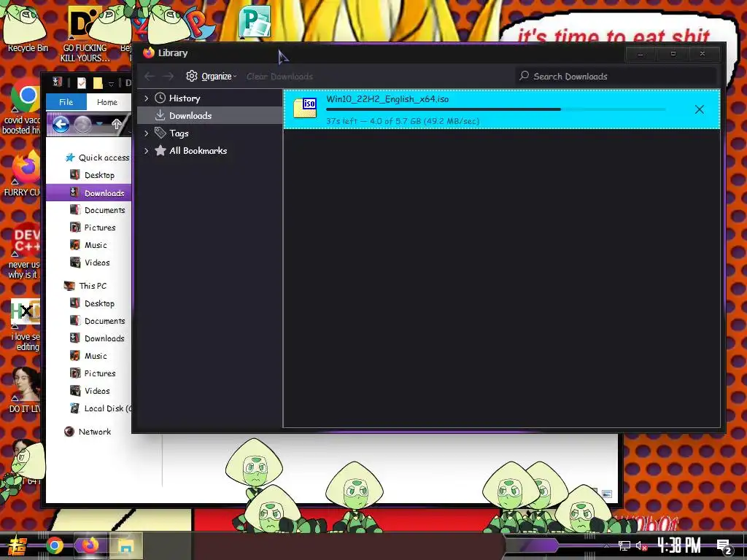Open the notification center icon

724,546
